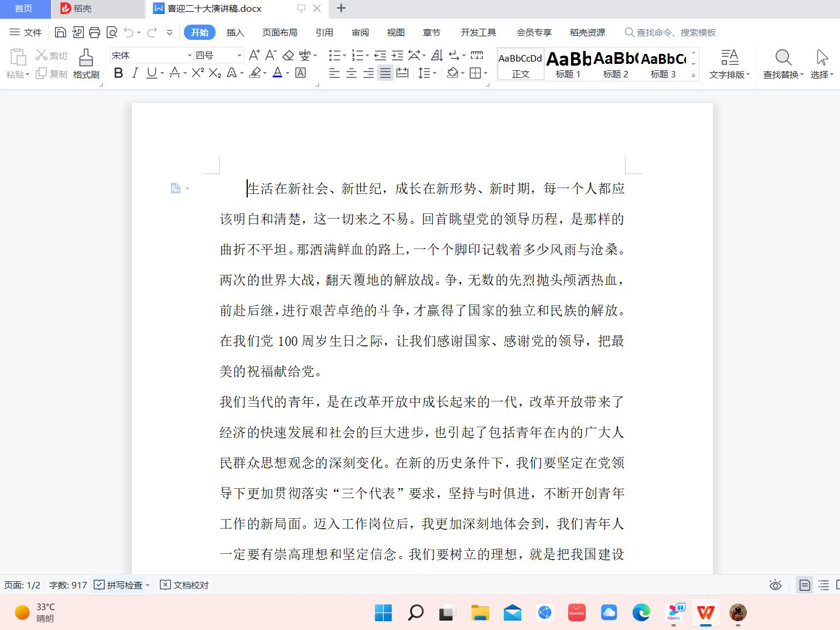This screenshot has width=840, height=630.
Task: Click the clear formatting eraser icon
Action: pos(288,55)
